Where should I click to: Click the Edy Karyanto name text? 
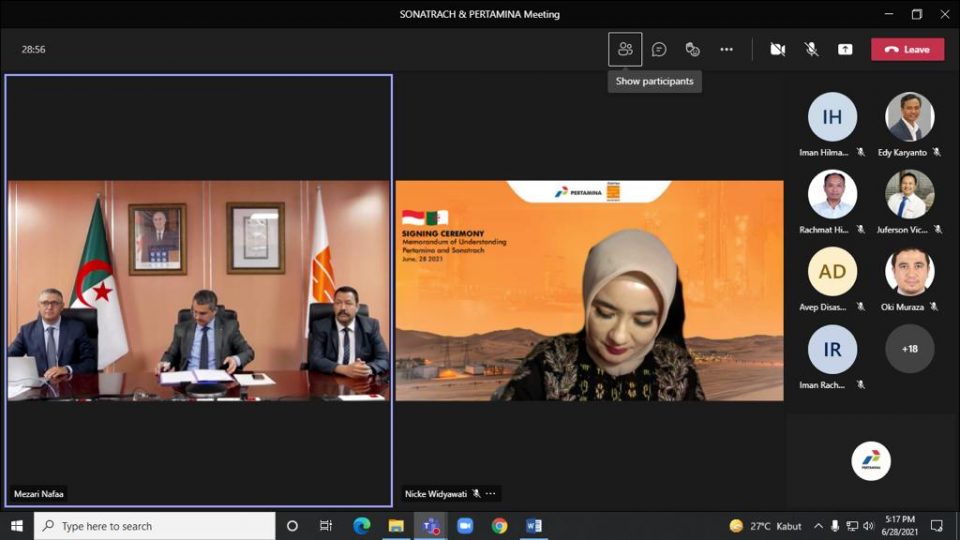(902, 152)
